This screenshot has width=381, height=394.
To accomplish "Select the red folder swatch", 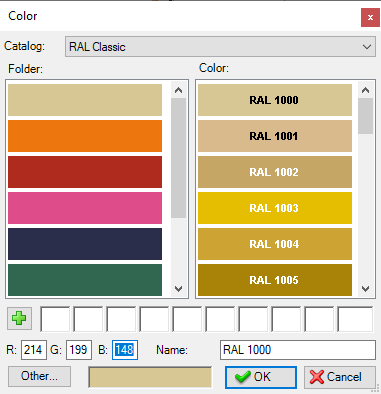I will (85, 172).
